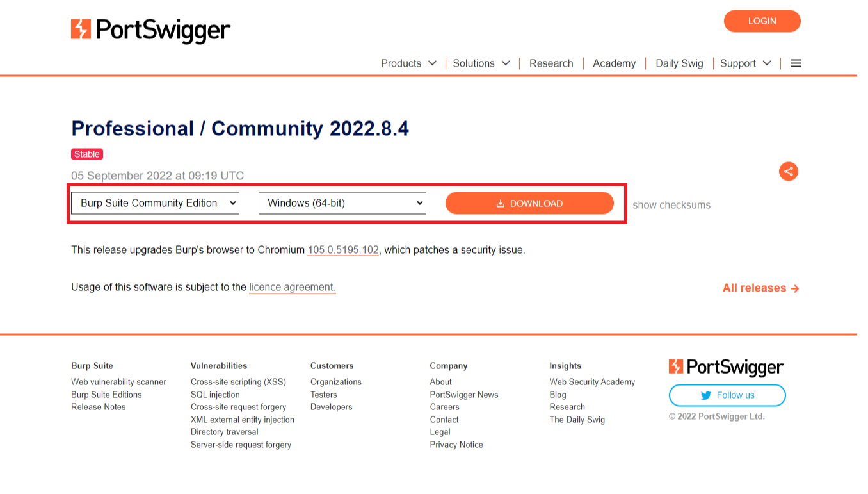The height and width of the screenshot is (494, 868).
Task: Open Cross-site request forgery link
Action: (238, 407)
